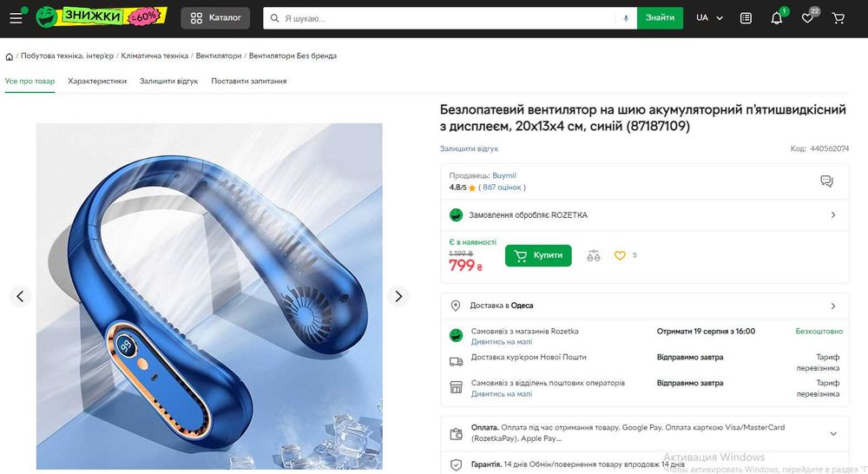This screenshot has width=868, height=474.
Task: Open Поставити запитання tab
Action: click(x=248, y=81)
